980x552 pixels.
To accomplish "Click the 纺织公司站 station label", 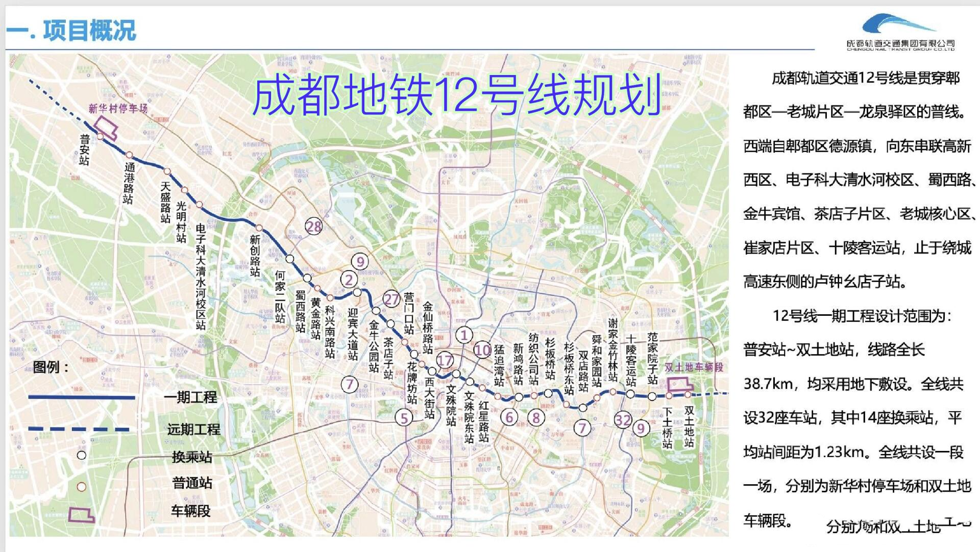I will [533, 359].
